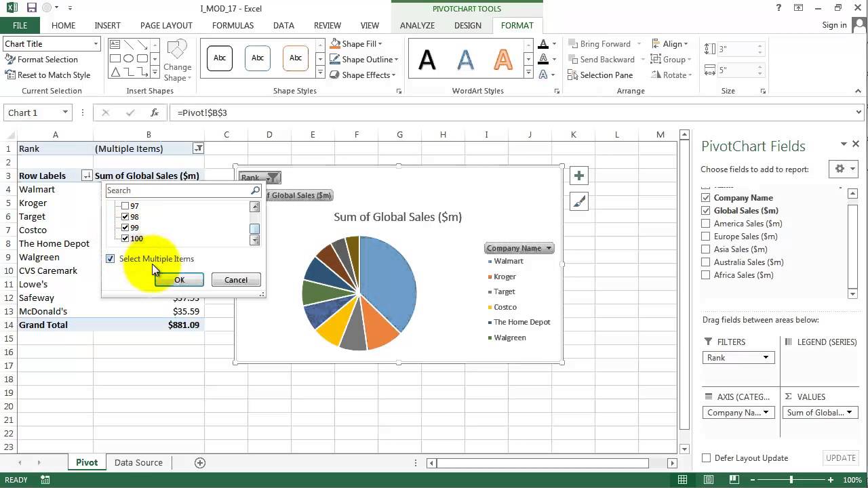Screen dimensions: 868x488
Task: Click Cancel in filter popup
Action: pyautogui.click(x=236, y=280)
